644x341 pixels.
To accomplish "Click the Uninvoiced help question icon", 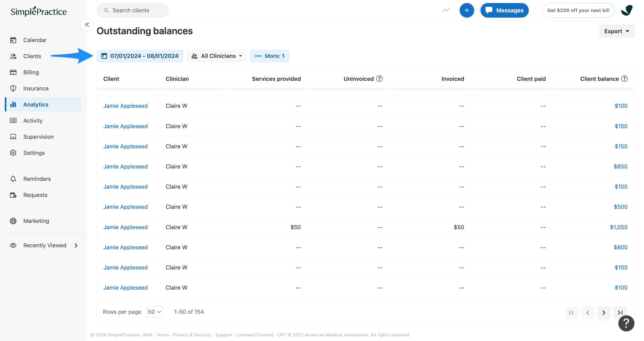I will [379, 79].
